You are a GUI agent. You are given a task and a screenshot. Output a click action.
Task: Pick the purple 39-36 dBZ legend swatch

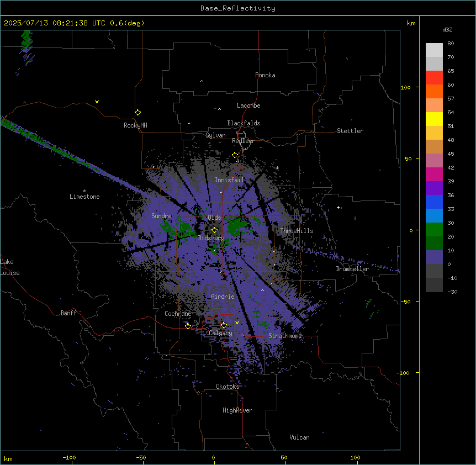pos(434,188)
